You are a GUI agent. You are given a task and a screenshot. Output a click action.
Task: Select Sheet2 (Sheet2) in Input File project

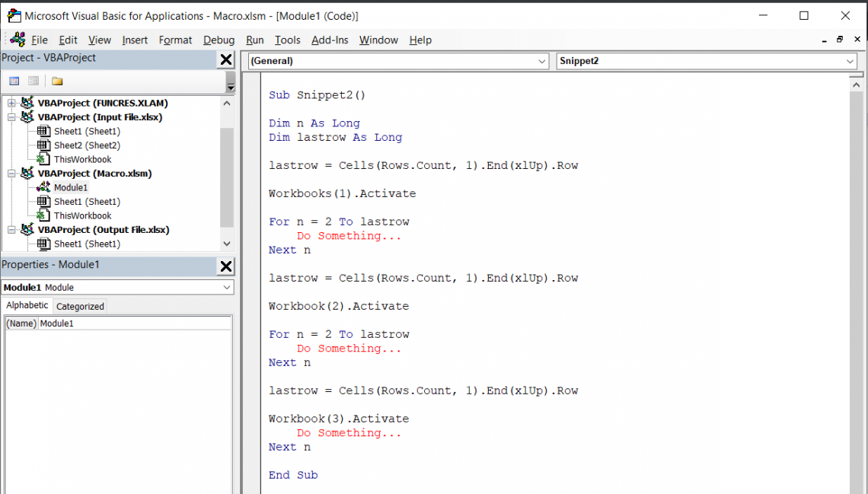(x=86, y=145)
